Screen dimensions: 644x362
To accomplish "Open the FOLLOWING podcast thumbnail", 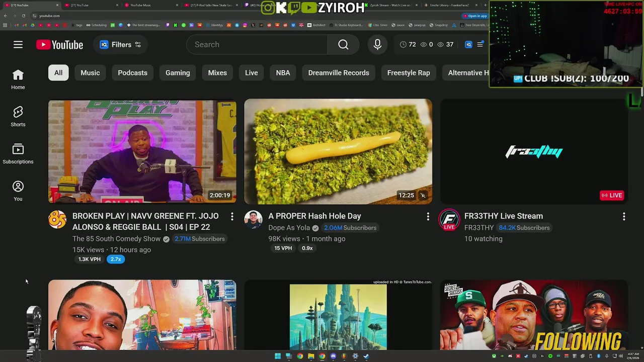I will [534, 315].
